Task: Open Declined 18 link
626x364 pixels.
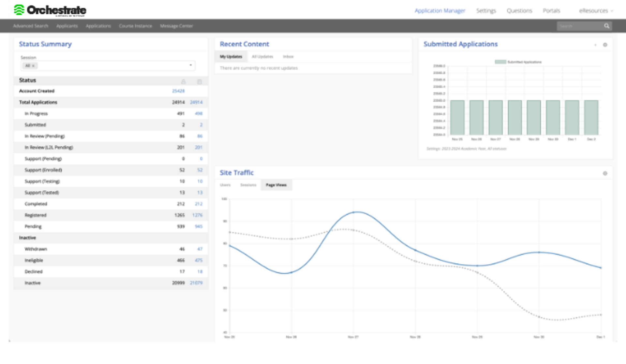Action: point(200,272)
